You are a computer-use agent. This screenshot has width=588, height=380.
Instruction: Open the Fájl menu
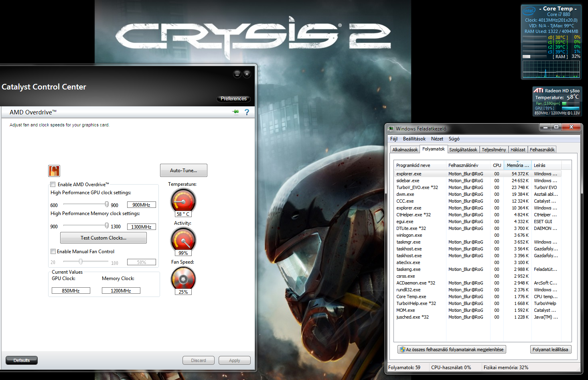394,139
